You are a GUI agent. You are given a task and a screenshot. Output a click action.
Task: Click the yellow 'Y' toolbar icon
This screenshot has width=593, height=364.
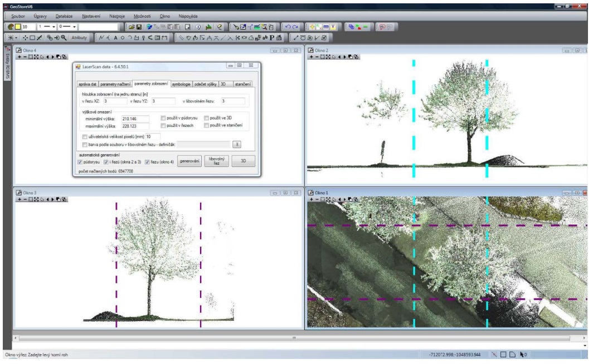(x=333, y=27)
